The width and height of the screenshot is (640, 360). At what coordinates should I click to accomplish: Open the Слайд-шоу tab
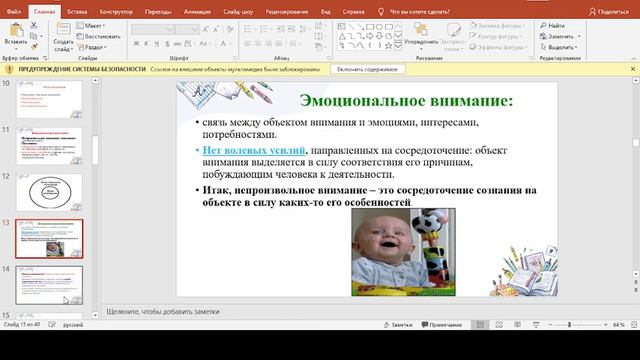point(238,11)
